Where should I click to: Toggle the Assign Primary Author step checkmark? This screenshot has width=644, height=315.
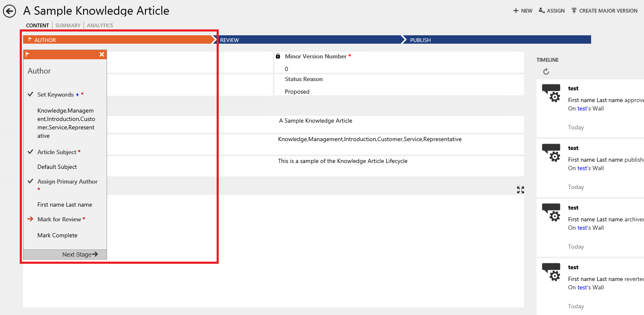tap(30, 181)
